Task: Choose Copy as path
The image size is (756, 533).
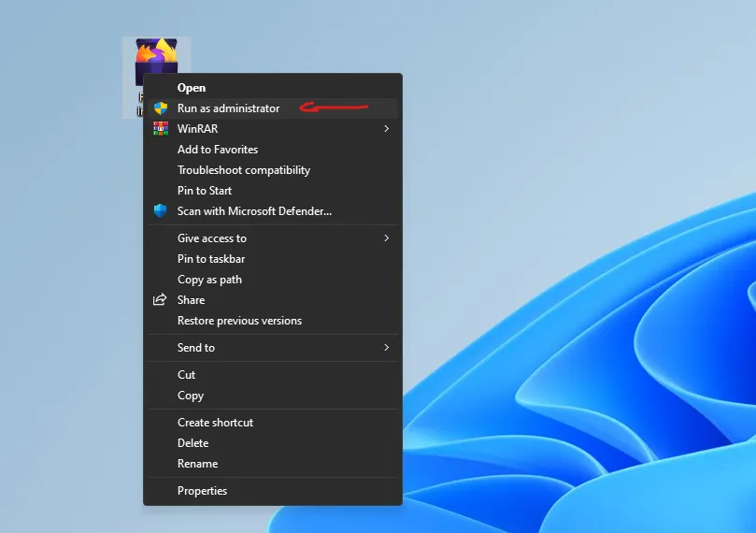Action: [209, 280]
